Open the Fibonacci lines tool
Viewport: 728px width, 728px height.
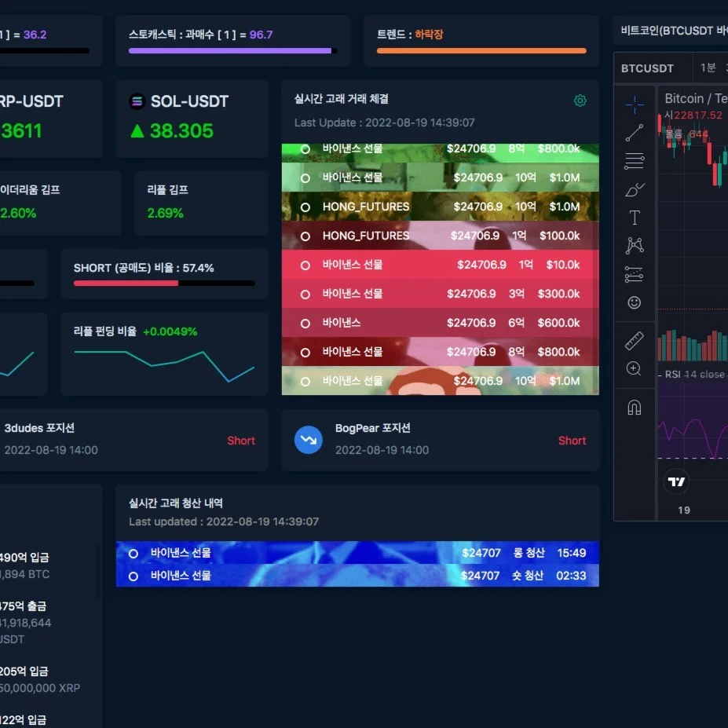point(635,162)
